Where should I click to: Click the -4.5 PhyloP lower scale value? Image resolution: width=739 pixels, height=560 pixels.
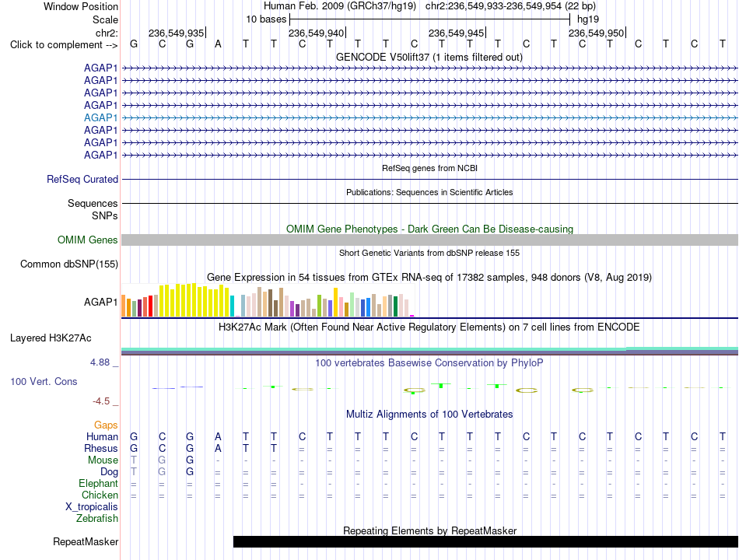[101, 401]
